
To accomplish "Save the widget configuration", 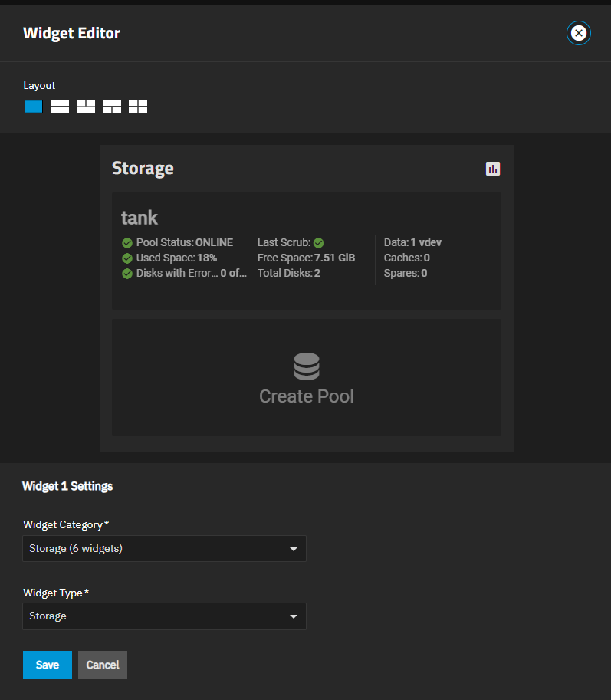I will [x=47, y=665].
